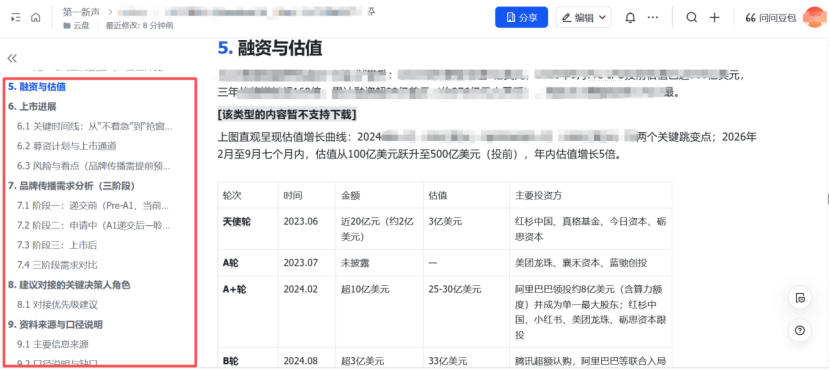Click the 轮次 table header cell
The height and width of the screenshot is (371, 830).
[x=248, y=195]
